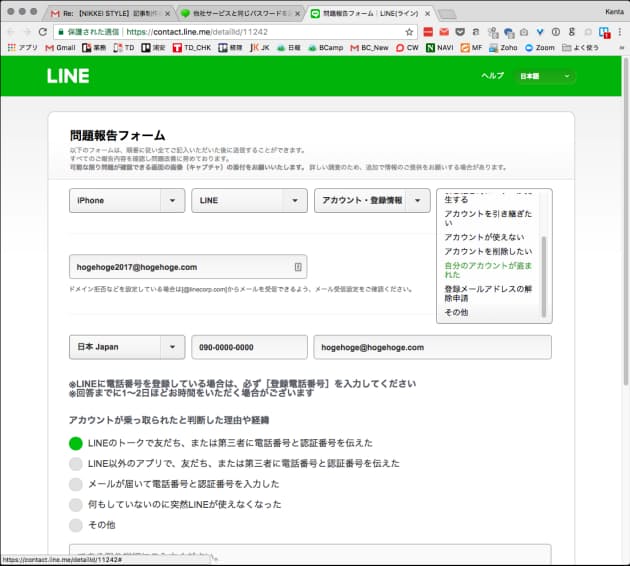This screenshot has height=566, width=630.
Task: Open the アカウント・登録情報 category dropdown
Action: [x=371, y=201]
